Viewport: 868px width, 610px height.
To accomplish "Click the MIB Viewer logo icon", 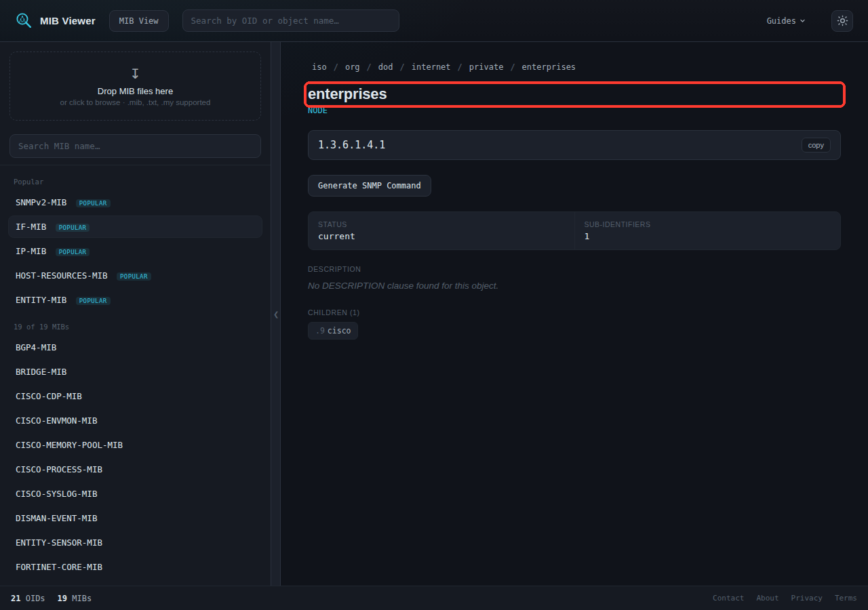I will (x=24, y=20).
